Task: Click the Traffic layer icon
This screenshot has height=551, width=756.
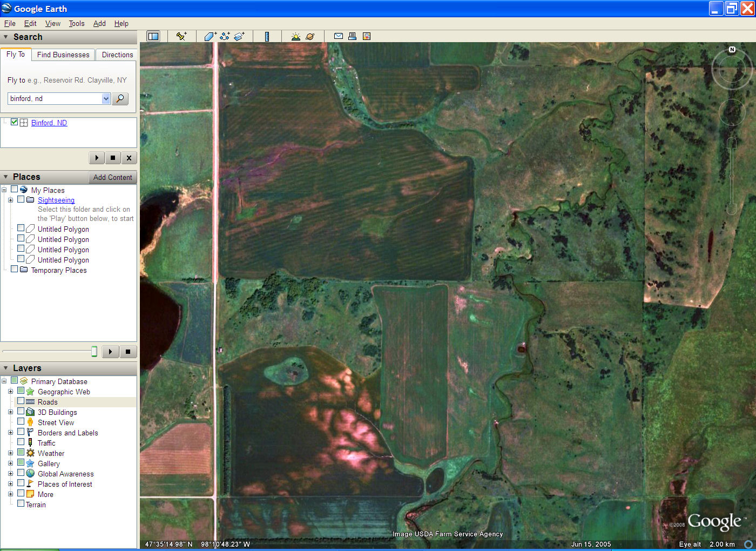Action: (x=30, y=442)
